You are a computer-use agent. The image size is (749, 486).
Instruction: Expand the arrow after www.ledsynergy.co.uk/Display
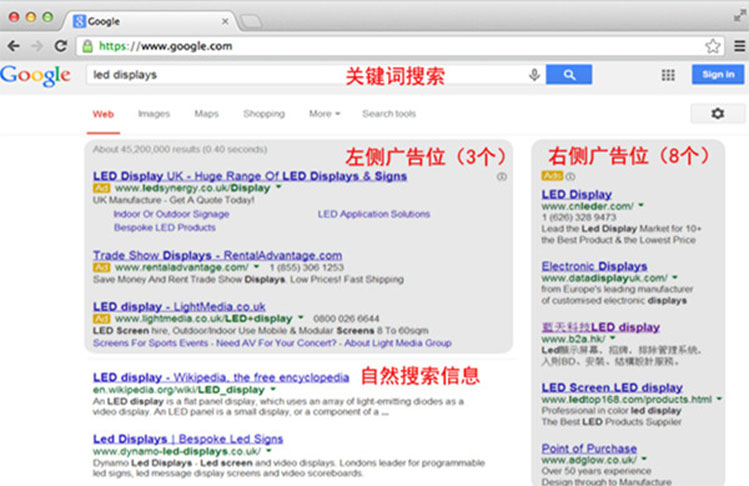pos(279,187)
